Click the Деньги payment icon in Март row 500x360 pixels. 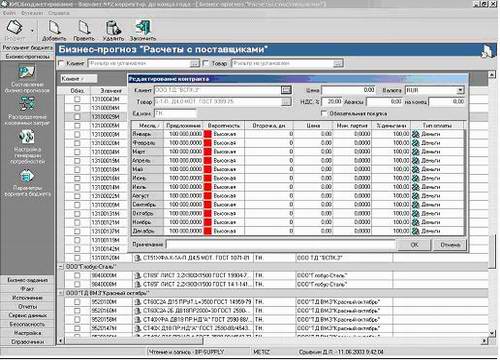415,152
